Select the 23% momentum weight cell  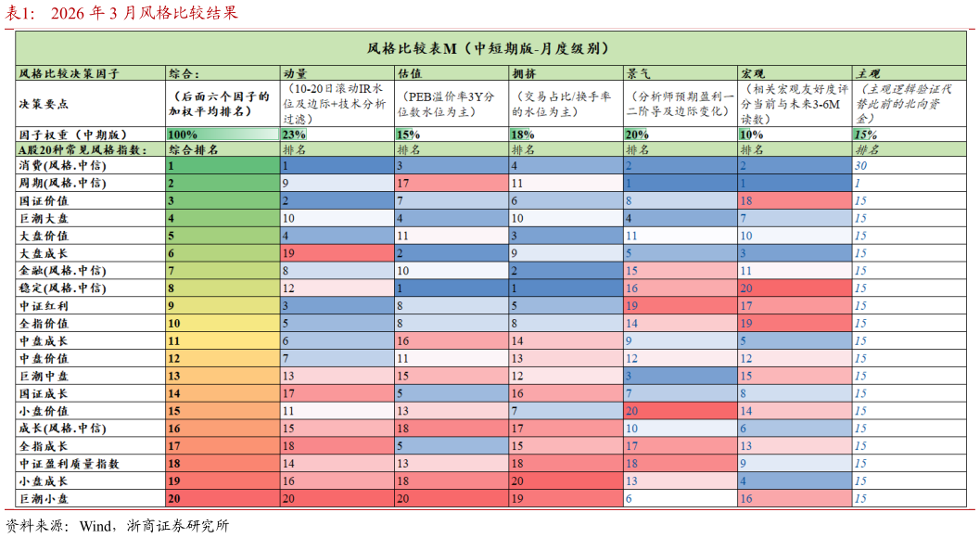[x=337, y=134]
